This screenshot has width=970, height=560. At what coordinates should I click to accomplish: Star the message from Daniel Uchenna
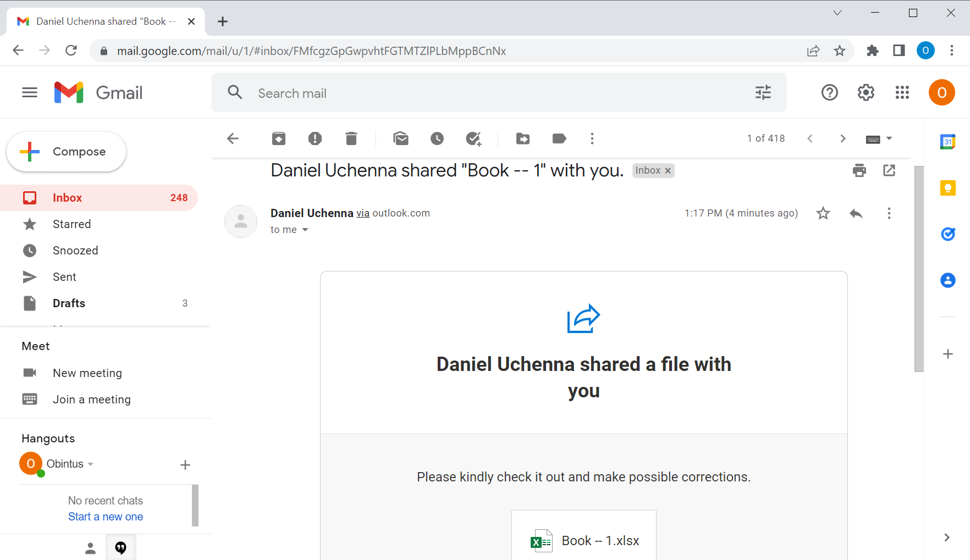[x=823, y=213]
